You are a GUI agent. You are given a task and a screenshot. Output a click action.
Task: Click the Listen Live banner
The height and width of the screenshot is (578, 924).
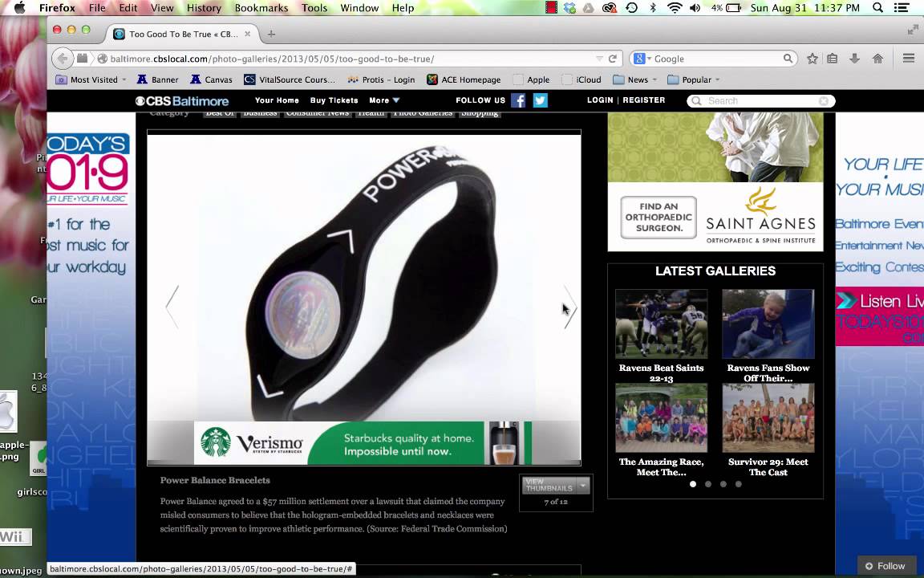879,316
